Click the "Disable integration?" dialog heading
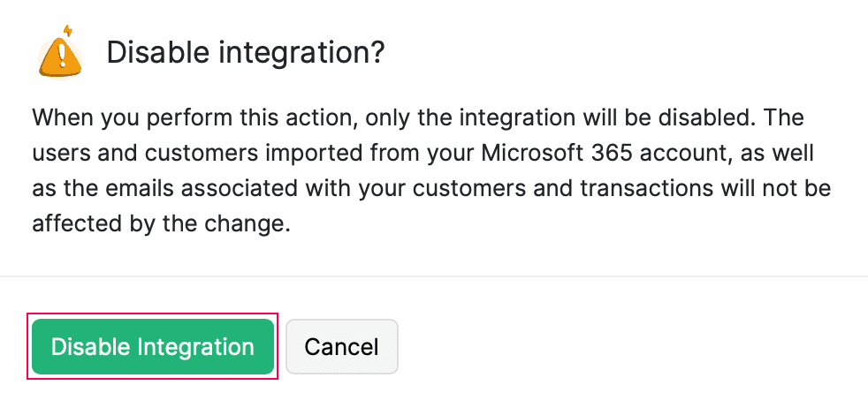868x408 pixels. tap(245, 55)
